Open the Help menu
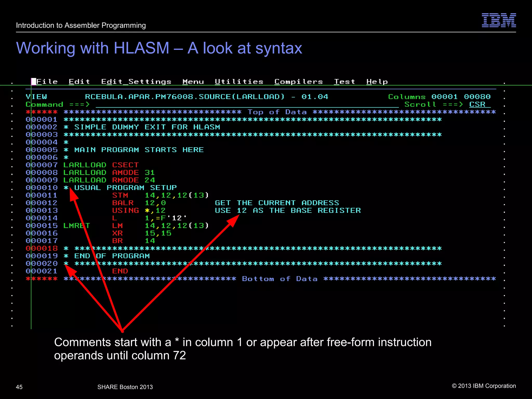Image resolution: width=532 pixels, height=399 pixels. [377, 82]
